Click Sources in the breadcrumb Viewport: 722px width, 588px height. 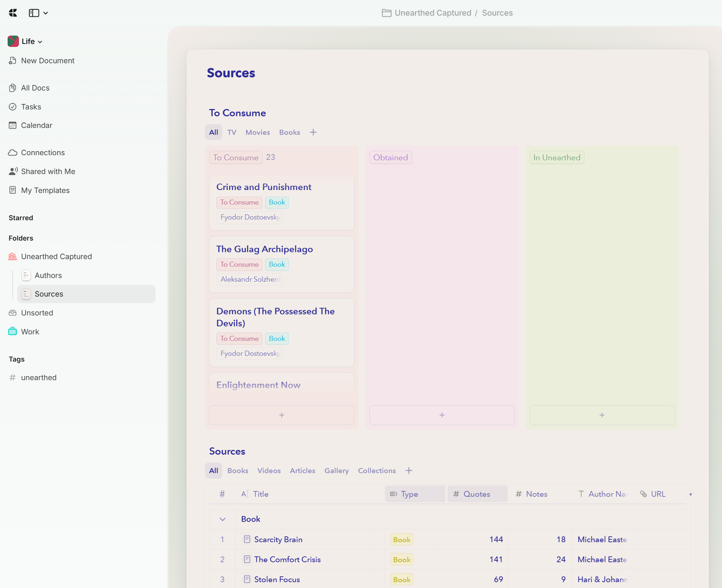coord(497,13)
